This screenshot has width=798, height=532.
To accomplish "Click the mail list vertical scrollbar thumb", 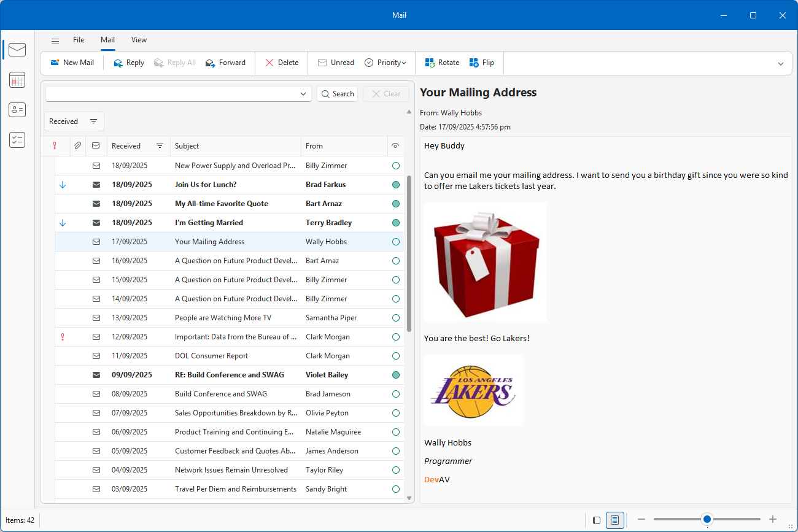I will [409, 253].
